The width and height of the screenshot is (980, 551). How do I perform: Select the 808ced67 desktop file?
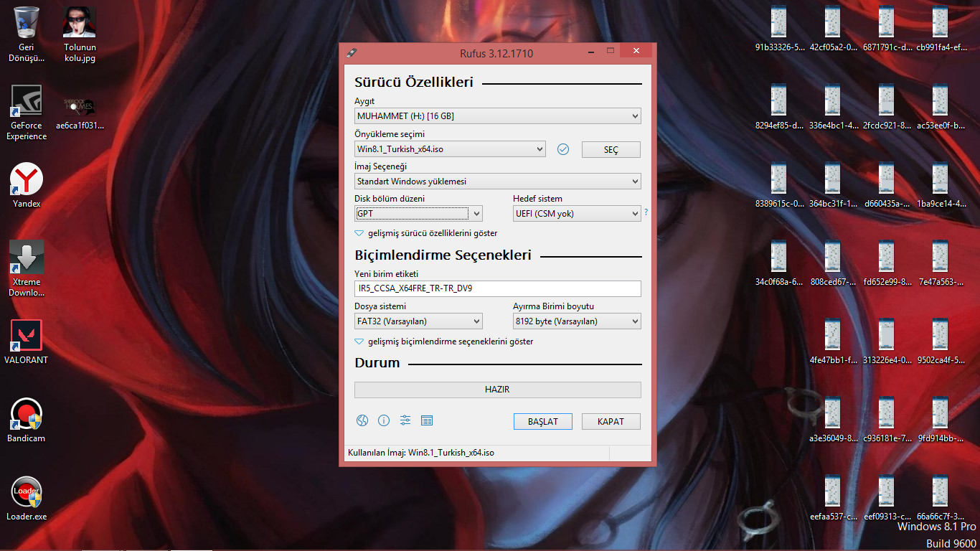833,264
